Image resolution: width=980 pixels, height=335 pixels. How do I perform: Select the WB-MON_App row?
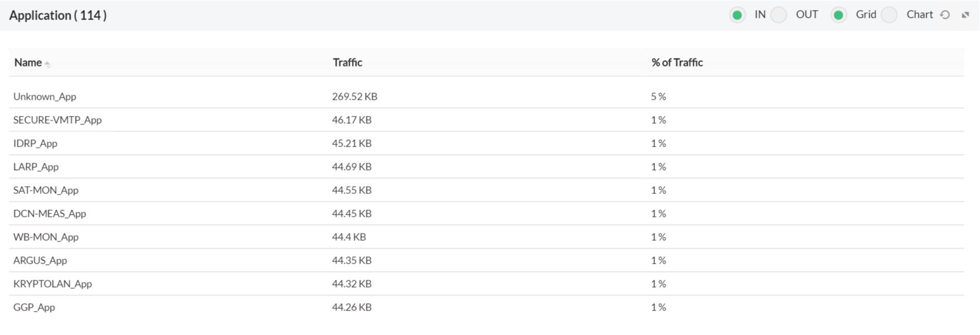46,237
